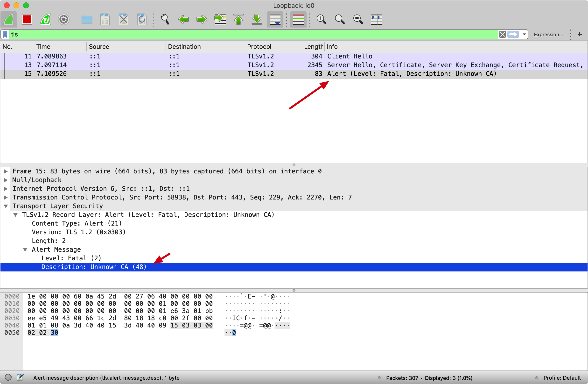
Task: Sort packets by Time column header
Action: (43, 46)
